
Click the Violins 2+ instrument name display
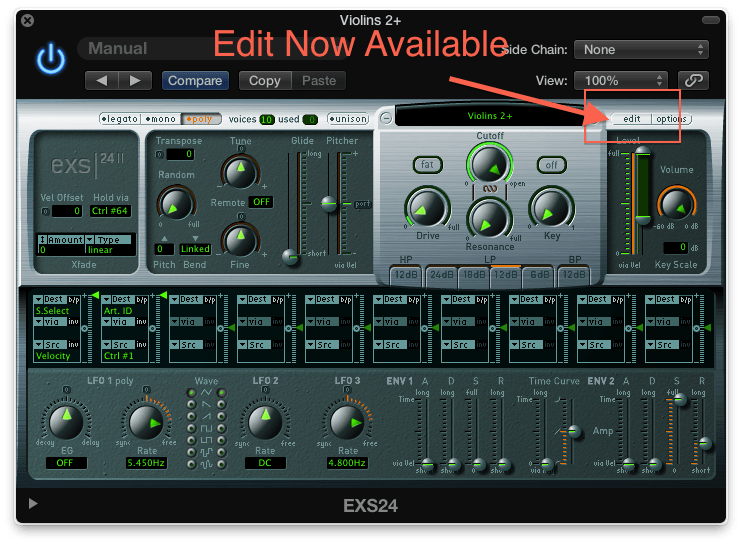click(490, 116)
